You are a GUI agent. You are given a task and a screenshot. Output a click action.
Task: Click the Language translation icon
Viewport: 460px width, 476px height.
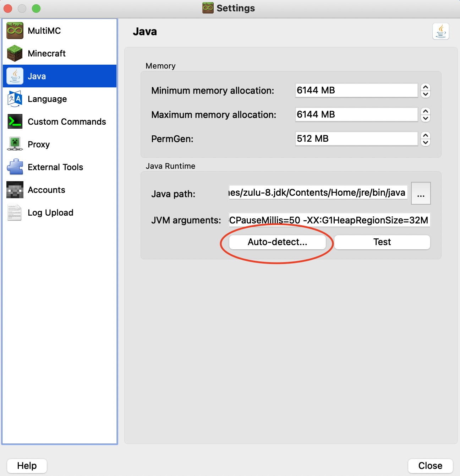pos(15,99)
